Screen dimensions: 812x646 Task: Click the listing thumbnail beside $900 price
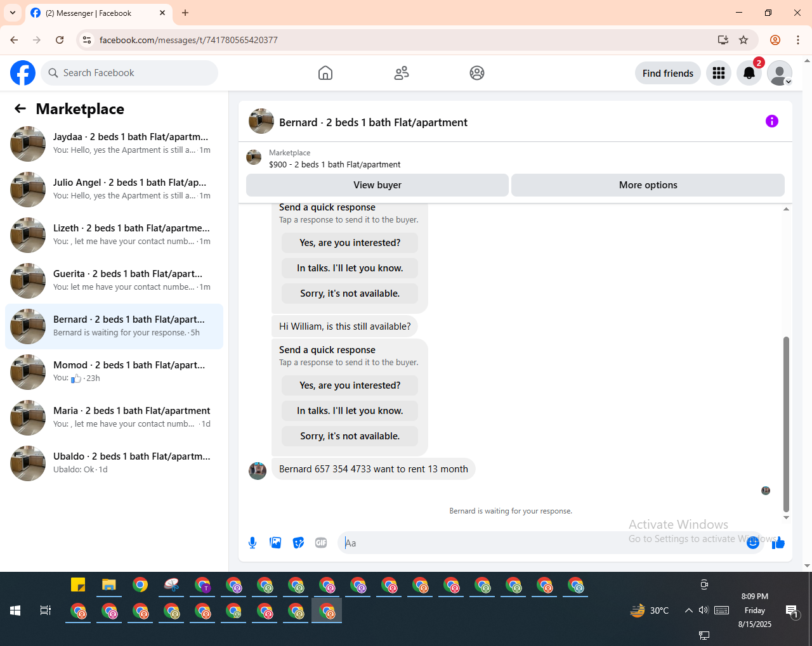pos(254,157)
